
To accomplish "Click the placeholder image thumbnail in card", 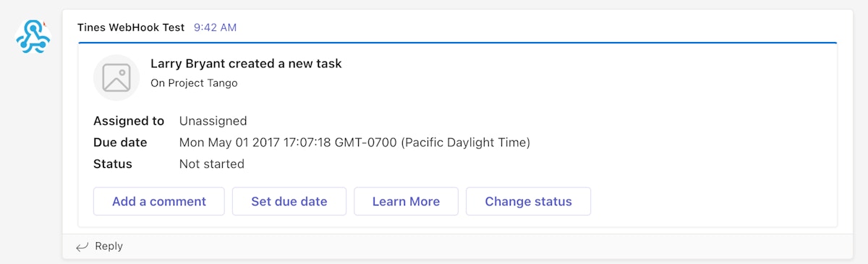I will click(x=116, y=77).
